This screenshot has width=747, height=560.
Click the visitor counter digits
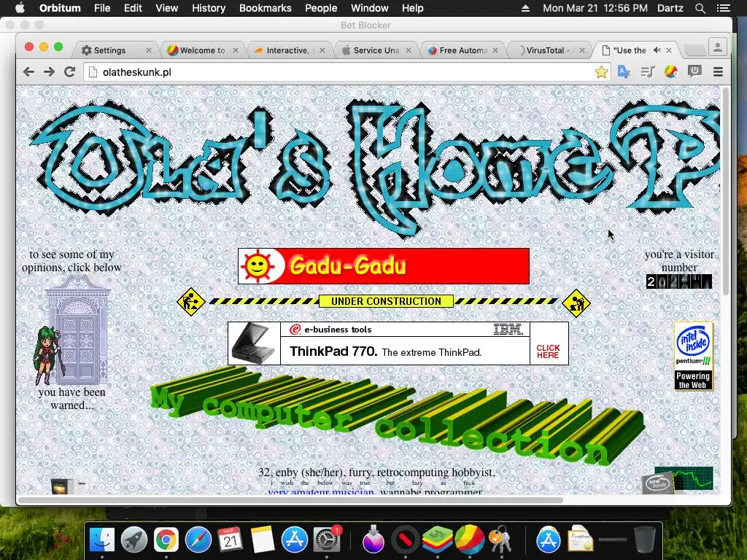coord(679,281)
